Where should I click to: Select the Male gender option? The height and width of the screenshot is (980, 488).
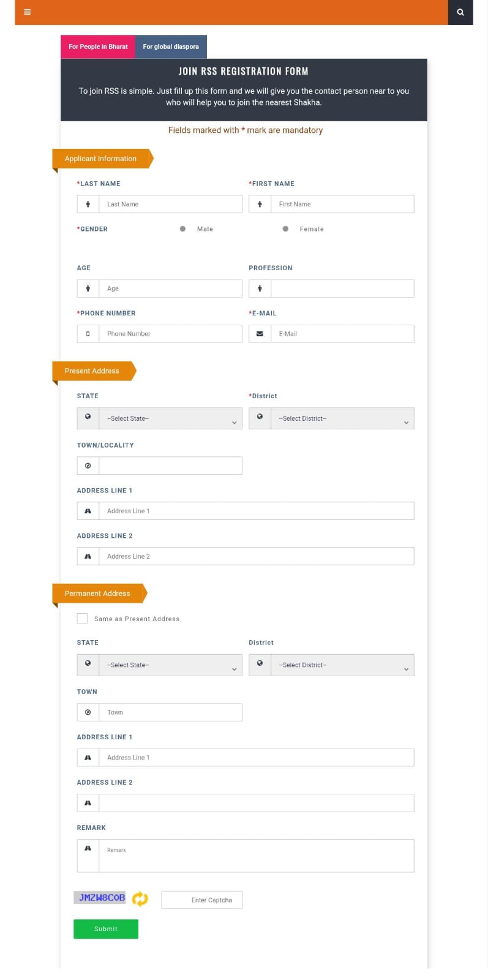pos(182,229)
